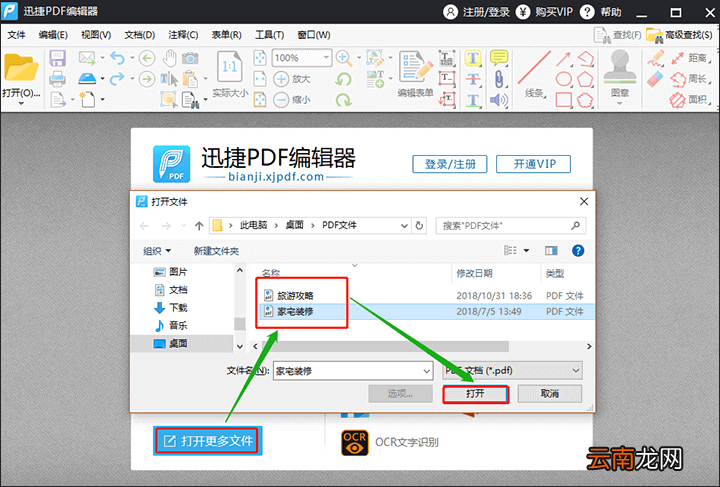Image resolution: width=720 pixels, height=487 pixels.
Task: Click the 取消 button
Action: click(x=550, y=394)
